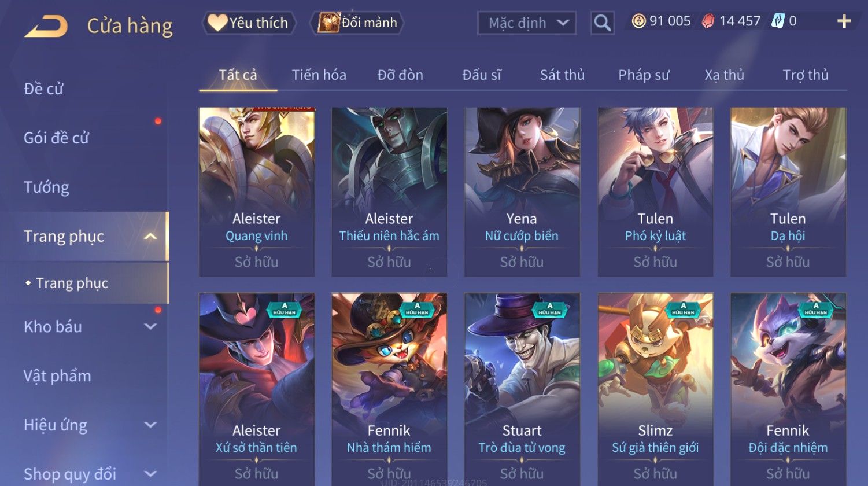The height and width of the screenshot is (486, 868).
Task: Tap the plus icon to add currency
Action: [844, 21]
